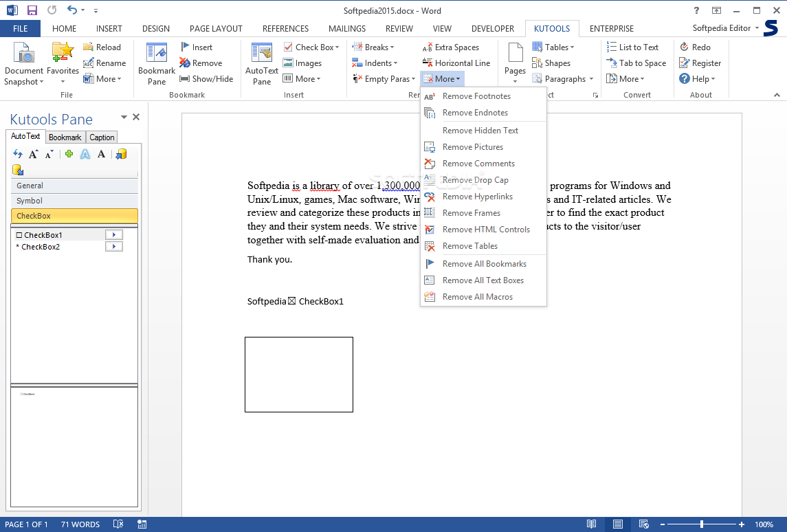Select the Symbol AutoText category
The height and width of the screenshot is (532, 787).
[x=74, y=201]
